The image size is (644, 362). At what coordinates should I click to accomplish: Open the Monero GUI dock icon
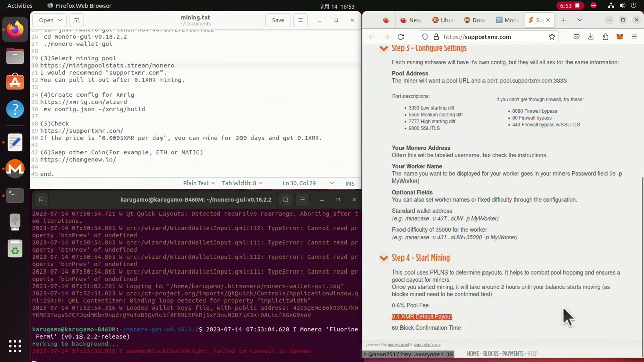15,168
